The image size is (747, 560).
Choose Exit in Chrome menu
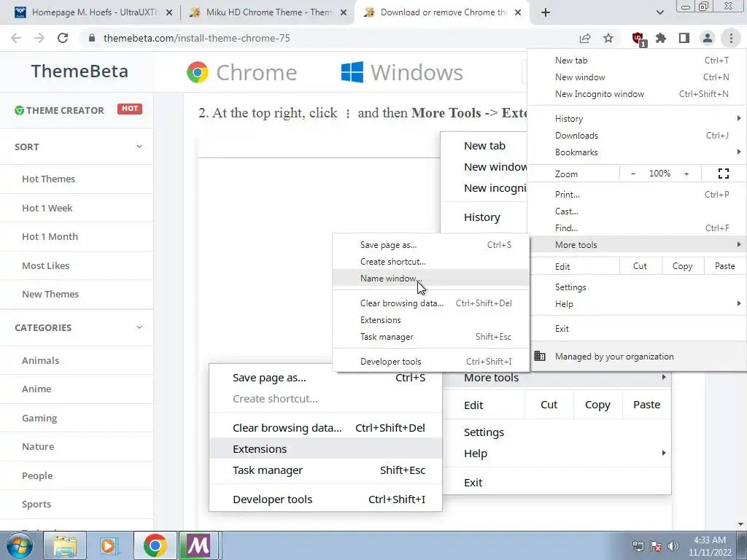pyautogui.click(x=637, y=329)
